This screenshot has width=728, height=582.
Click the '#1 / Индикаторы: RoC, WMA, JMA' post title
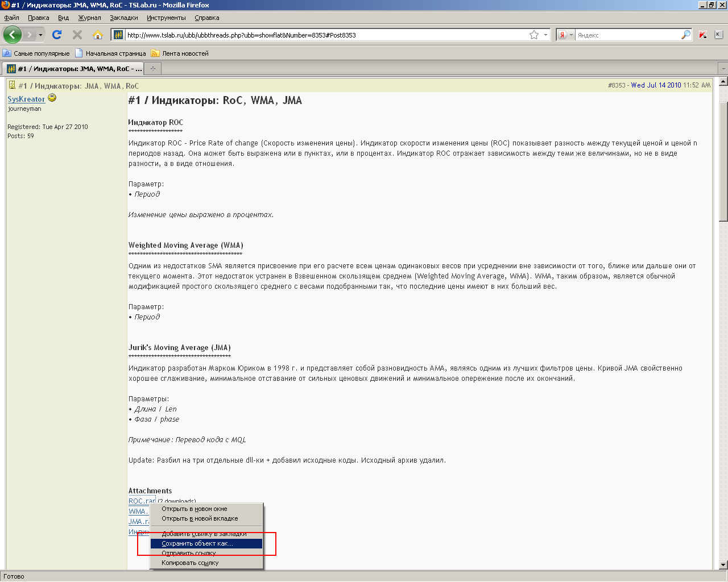pos(215,101)
